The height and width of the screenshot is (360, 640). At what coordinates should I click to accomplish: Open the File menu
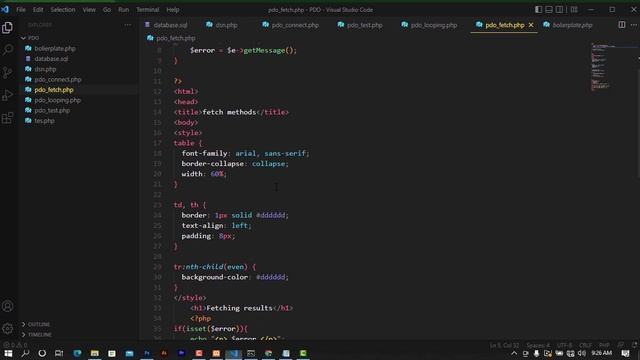21,9
